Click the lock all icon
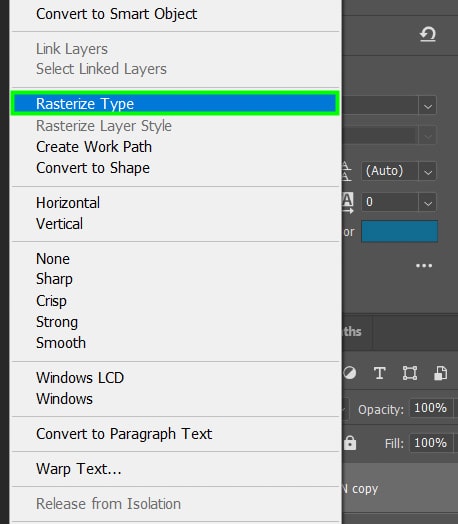Screen dimensions: 458x524 (350, 443)
